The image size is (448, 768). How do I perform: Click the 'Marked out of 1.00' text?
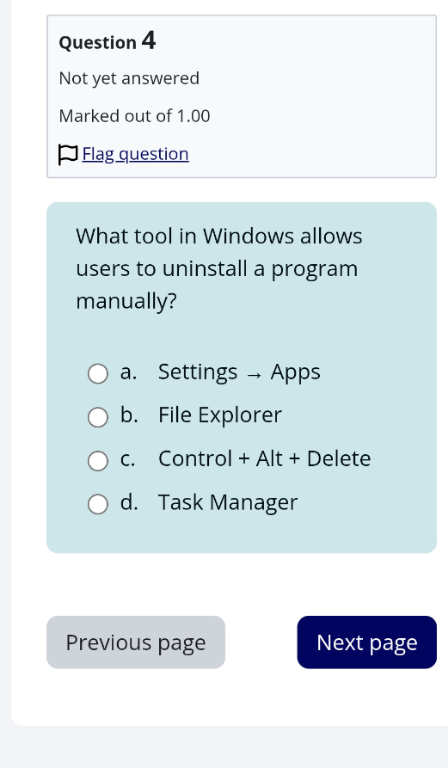[135, 116]
